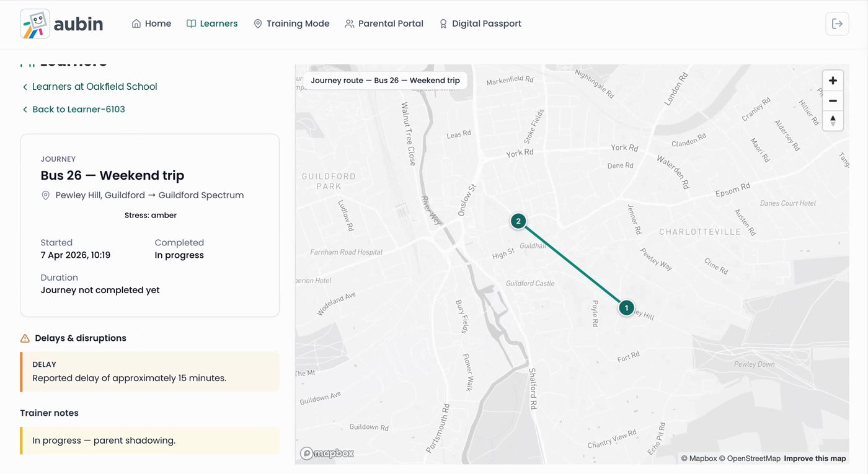Viewport: 868px width, 474px height.
Task: Click the Delays & disruptions heading
Action: (x=81, y=338)
